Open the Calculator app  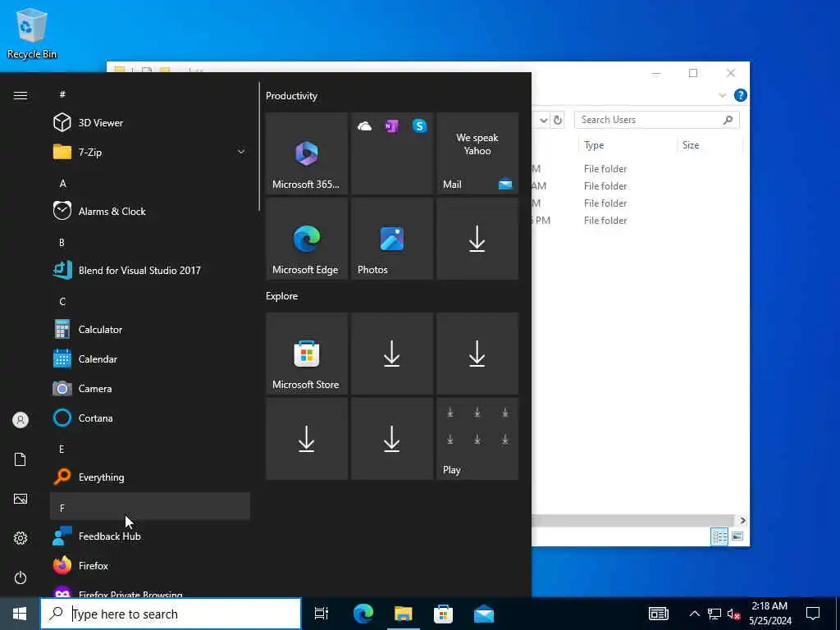click(150, 329)
